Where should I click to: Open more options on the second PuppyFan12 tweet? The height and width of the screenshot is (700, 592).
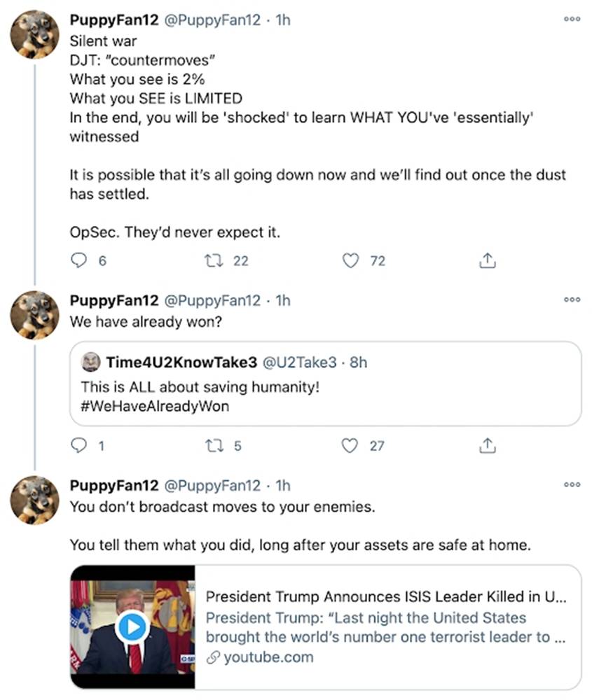click(572, 299)
